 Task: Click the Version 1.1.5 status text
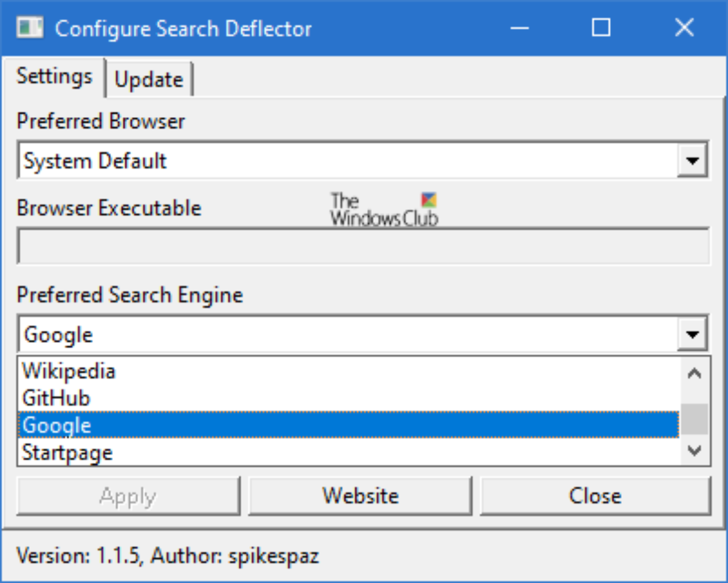pyautogui.click(x=167, y=556)
